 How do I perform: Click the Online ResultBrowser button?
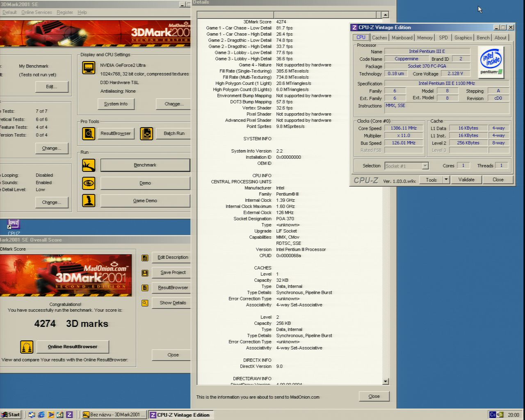click(x=73, y=347)
